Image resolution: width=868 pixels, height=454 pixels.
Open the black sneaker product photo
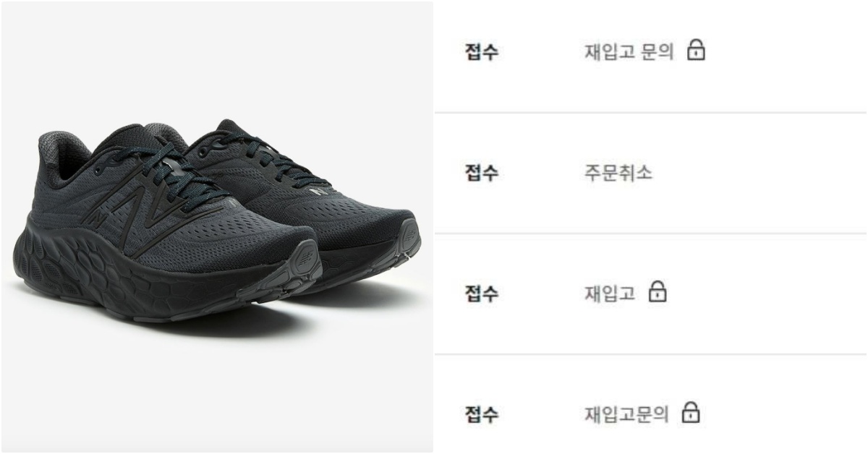[217, 227]
